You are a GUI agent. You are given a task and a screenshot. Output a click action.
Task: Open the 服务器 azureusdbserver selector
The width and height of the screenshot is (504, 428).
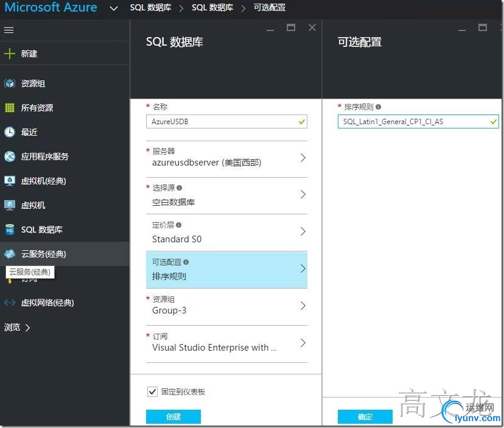226,158
